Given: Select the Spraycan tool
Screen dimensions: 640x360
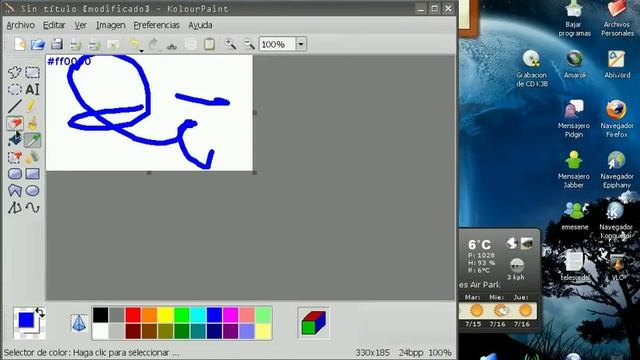Looking at the screenshot, I should [x=33, y=157].
